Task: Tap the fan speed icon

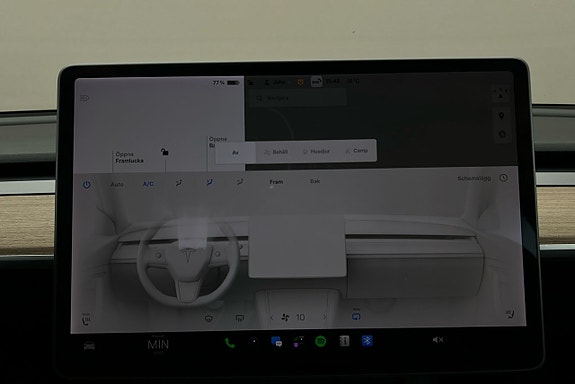Action: tap(285, 317)
